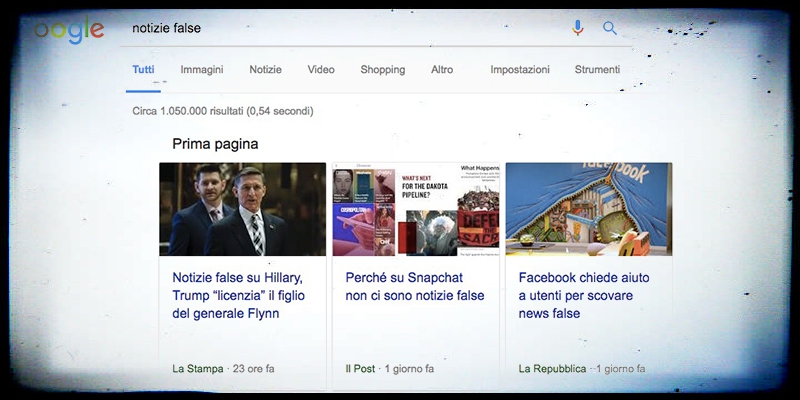
Task: Click the Snapchat Dakota Pipeline thumbnail
Action: tap(415, 209)
